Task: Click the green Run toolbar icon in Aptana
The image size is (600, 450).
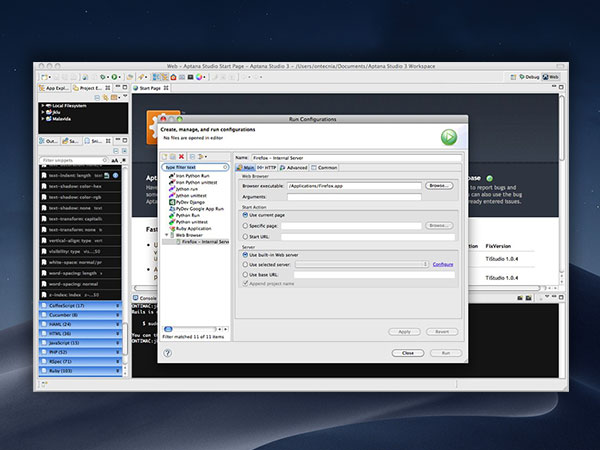Action: 114,77
